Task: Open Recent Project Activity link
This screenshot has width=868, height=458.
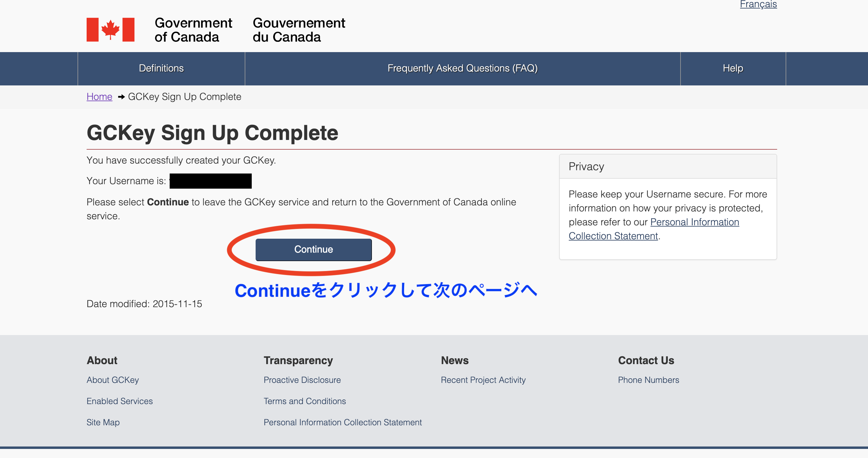Action: [483, 380]
